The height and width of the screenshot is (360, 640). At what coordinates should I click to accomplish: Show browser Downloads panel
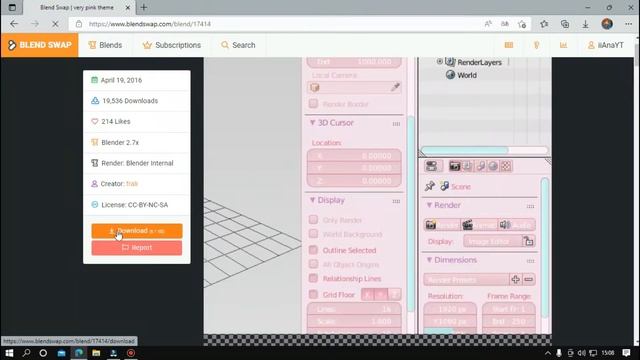pos(586,24)
